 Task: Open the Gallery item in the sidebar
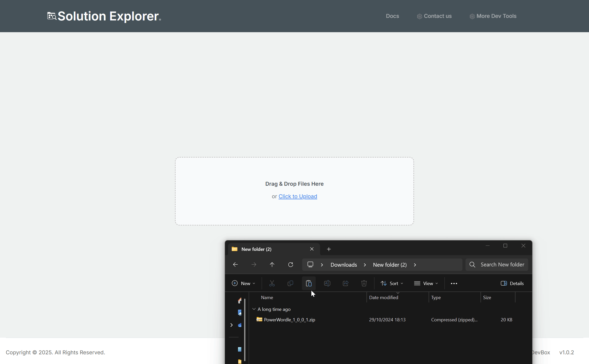(x=240, y=312)
